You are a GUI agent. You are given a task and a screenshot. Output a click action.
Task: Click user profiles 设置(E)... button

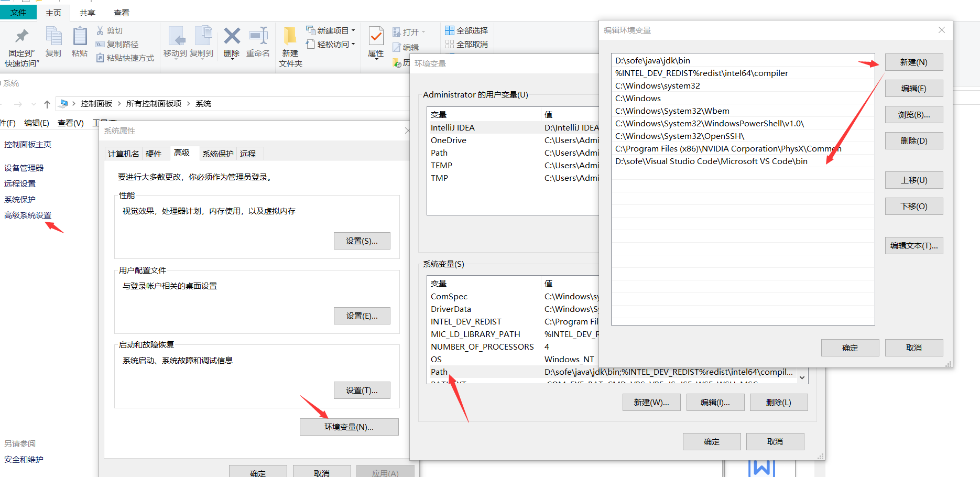pyautogui.click(x=362, y=316)
